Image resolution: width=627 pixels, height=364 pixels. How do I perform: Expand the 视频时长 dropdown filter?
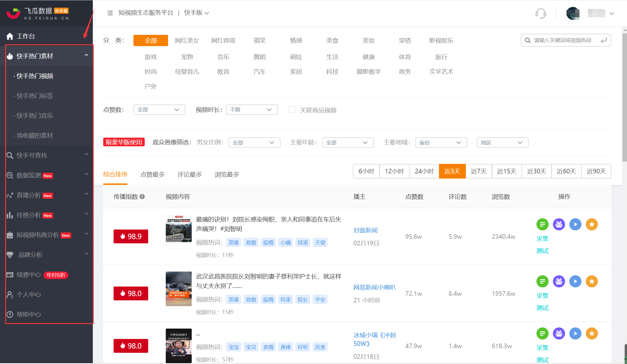[250, 110]
